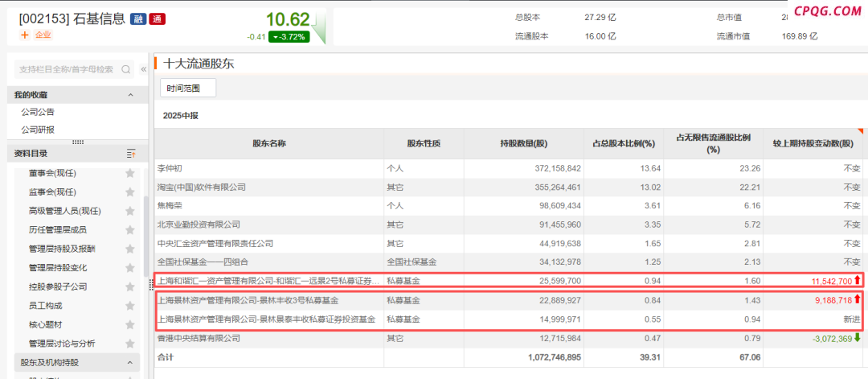Select 员工构成 in directory
The width and height of the screenshot is (868, 379).
pos(45,306)
